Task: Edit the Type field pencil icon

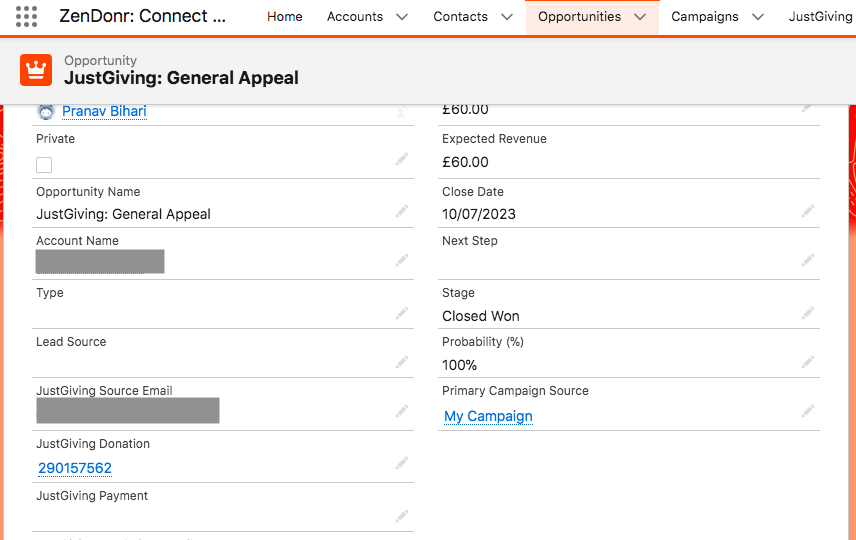Action: 402,313
